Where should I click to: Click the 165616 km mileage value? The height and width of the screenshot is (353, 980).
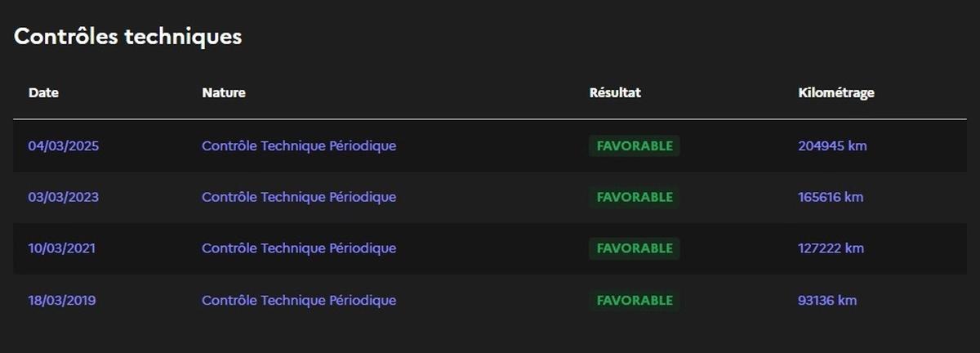point(831,197)
